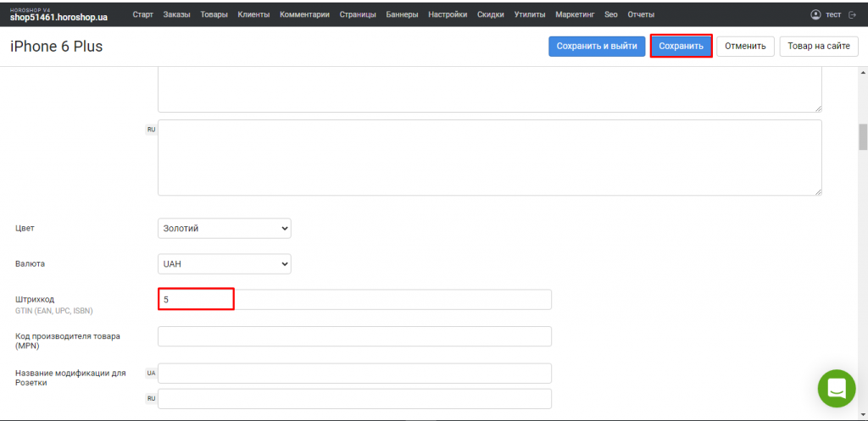868x421 pixels.
Task: Open the Товары menu
Action: point(214,15)
